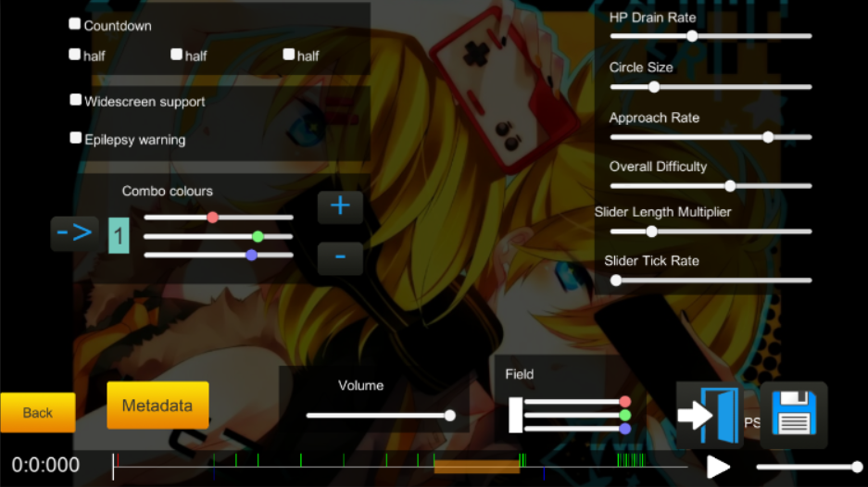Click the Field blue slider handle
The image size is (868, 487).
(x=625, y=429)
